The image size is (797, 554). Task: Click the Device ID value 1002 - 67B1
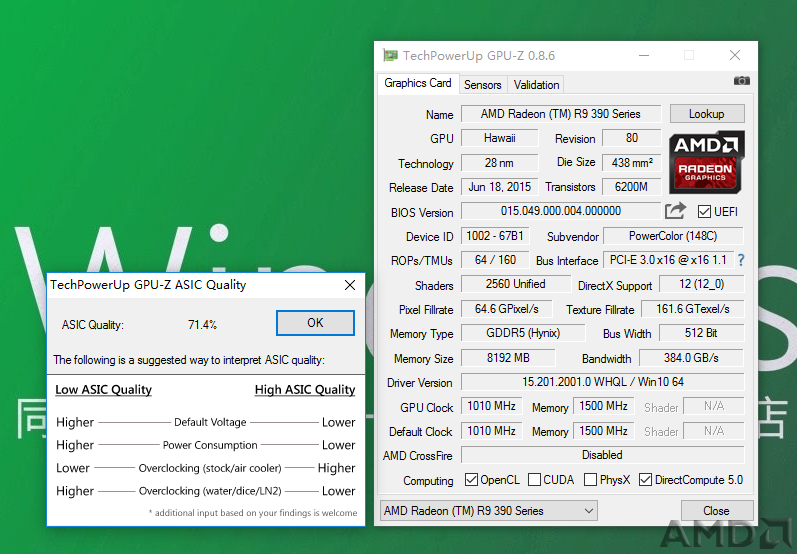coord(495,236)
